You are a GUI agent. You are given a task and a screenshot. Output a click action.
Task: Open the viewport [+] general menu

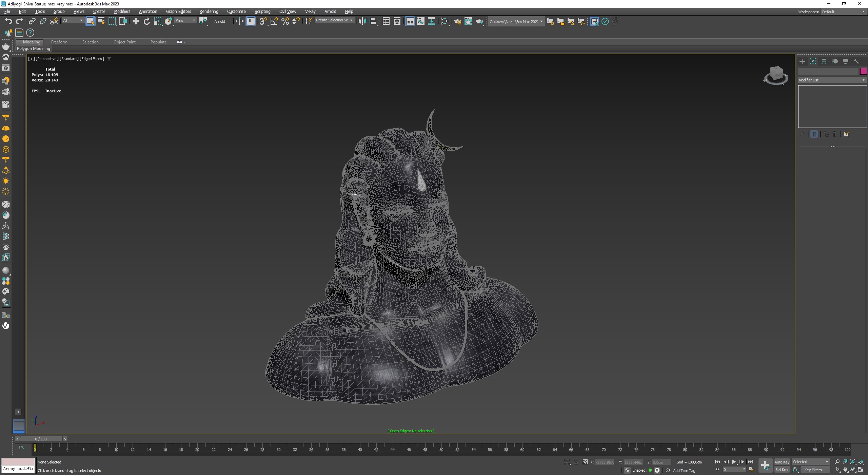[31, 59]
